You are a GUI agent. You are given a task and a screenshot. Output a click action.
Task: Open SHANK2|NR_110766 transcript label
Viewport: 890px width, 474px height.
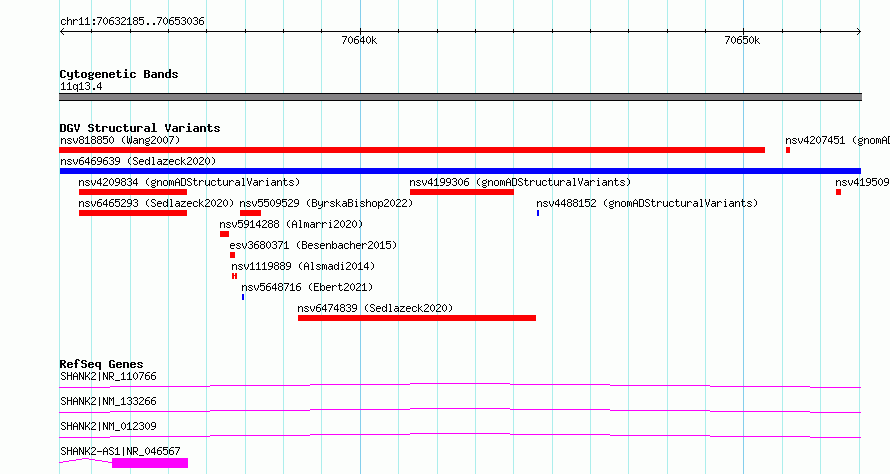click(x=108, y=376)
